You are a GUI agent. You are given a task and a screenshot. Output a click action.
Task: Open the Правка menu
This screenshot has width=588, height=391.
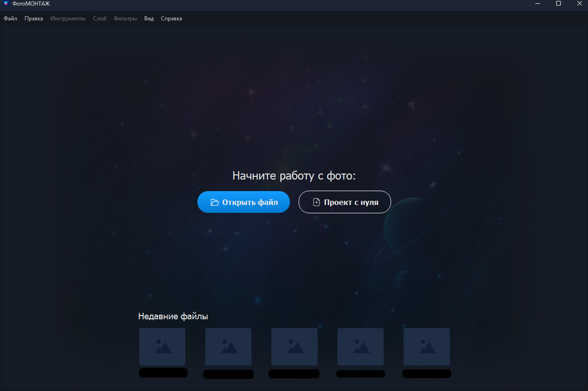pyautogui.click(x=34, y=19)
